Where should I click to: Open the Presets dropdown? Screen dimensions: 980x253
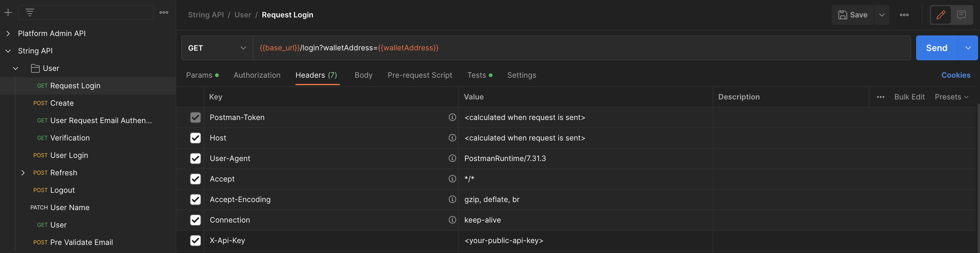coord(951,97)
